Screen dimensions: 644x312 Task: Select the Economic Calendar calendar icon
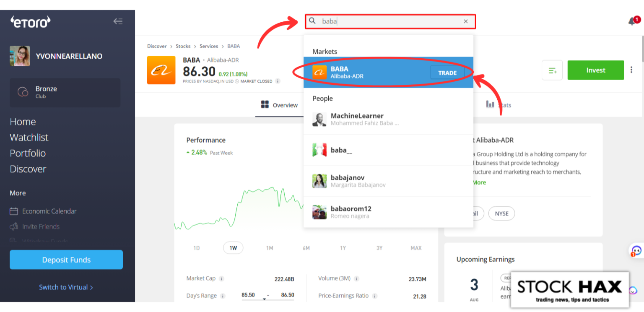click(x=15, y=211)
